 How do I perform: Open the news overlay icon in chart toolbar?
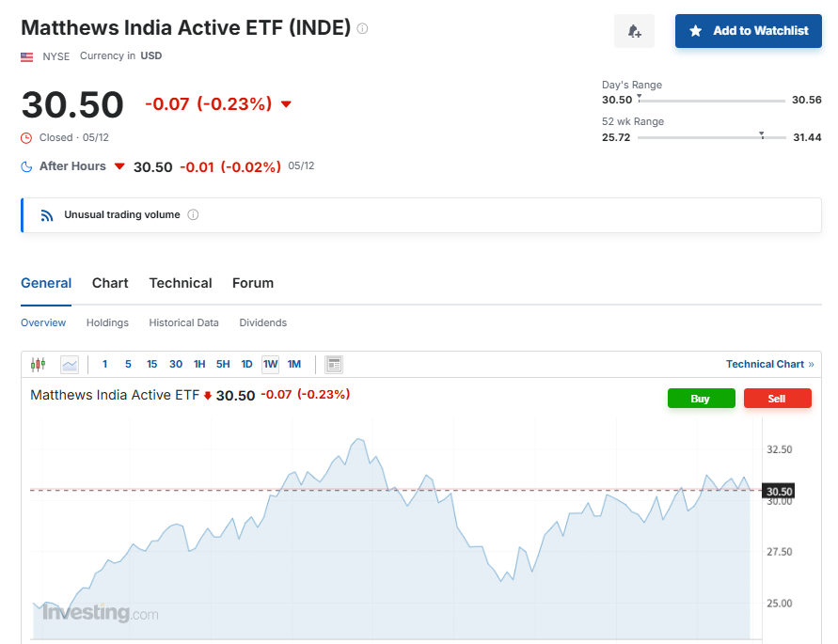click(334, 365)
